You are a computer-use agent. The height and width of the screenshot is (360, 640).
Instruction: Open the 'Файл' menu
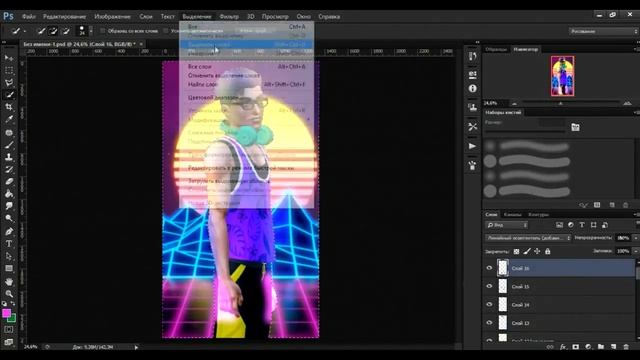[29, 17]
